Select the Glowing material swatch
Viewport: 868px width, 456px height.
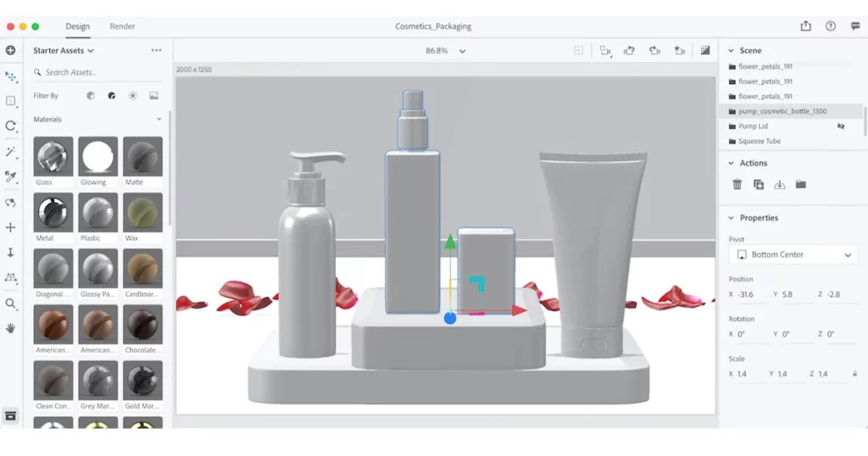98,157
